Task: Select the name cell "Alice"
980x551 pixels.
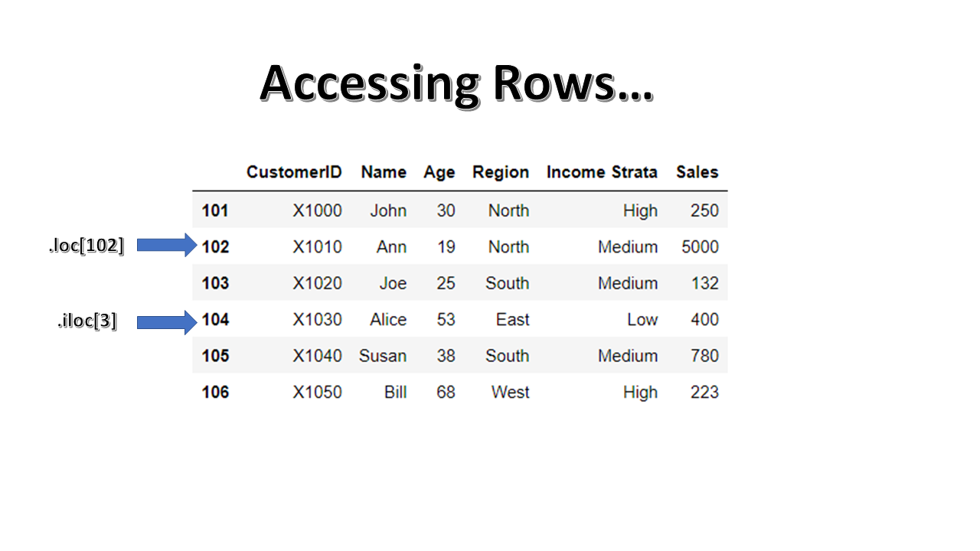Action: pyautogui.click(x=388, y=319)
